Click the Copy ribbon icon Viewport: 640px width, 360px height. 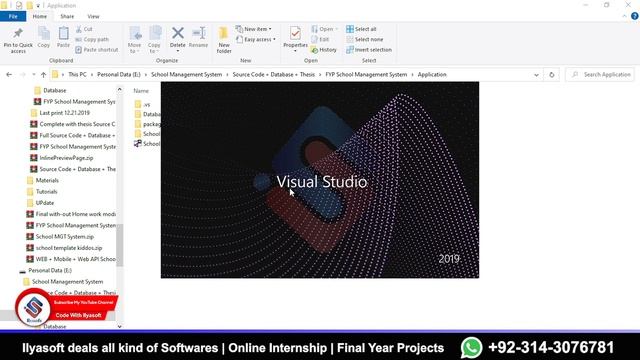pyautogui.click(x=44, y=33)
